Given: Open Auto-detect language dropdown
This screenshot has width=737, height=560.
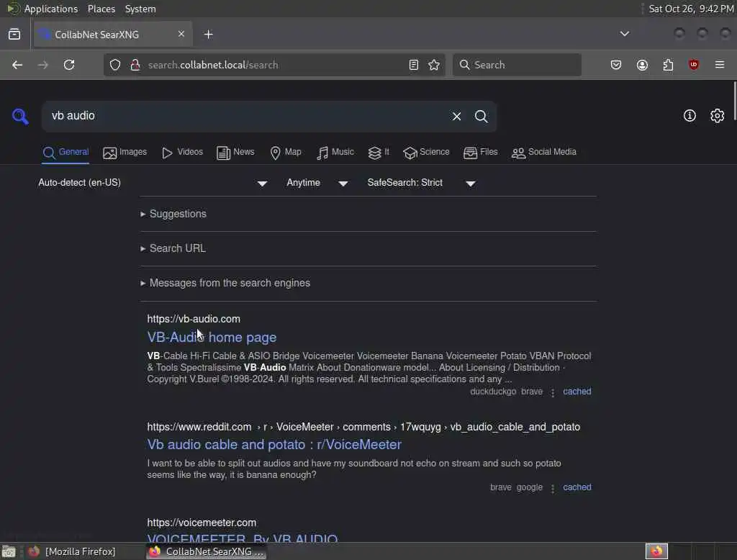Looking at the screenshot, I should tap(153, 183).
